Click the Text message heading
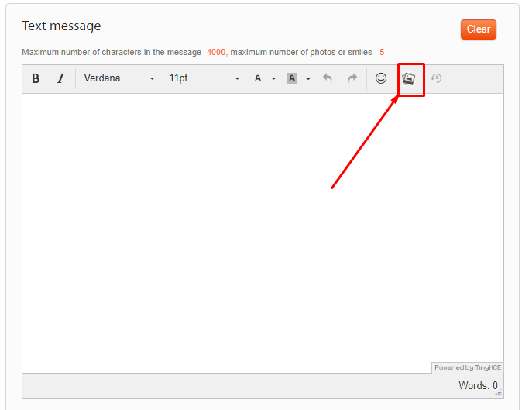The width and height of the screenshot is (532, 410). (x=61, y=26)
